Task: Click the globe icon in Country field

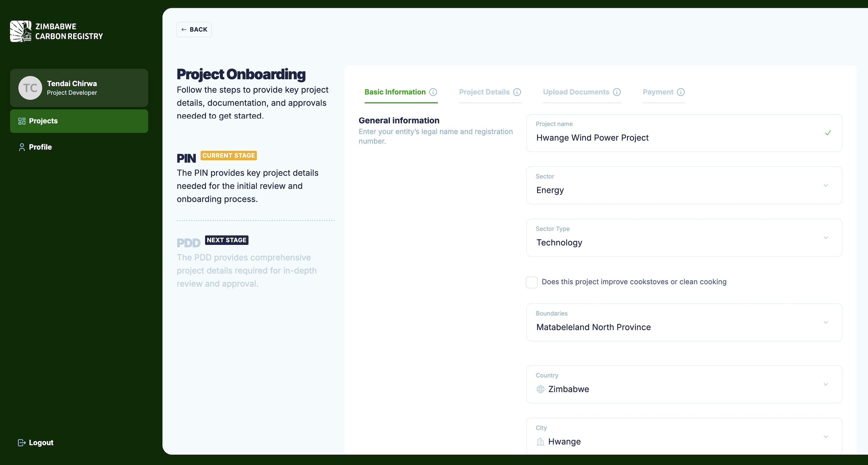Action: tap(541, 389)
